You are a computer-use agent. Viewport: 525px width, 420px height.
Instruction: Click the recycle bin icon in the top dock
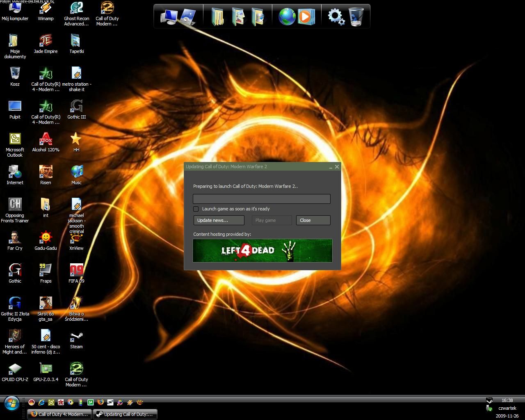coord(356,17)
